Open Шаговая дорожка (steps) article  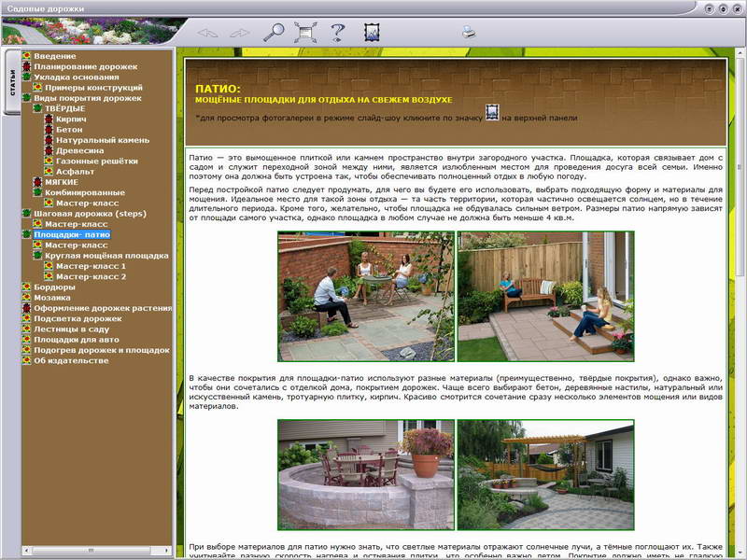pyautogui.click(x=90, y=214)
